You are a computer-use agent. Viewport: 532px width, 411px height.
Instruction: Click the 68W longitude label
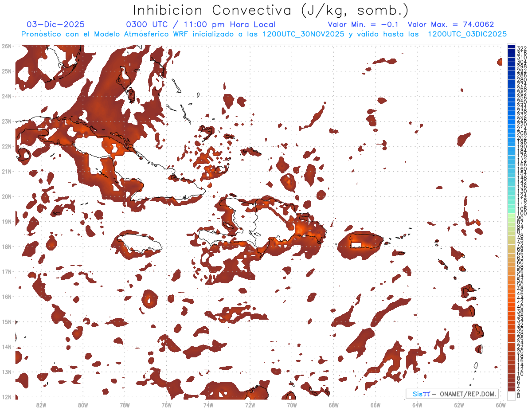(333, 405)
